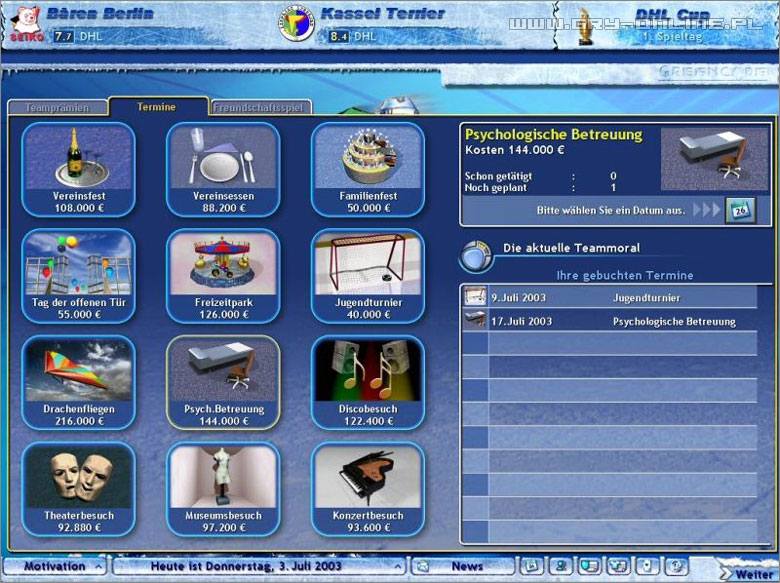Select the Vereinsfest champagne event card
Viewport: 780px width, 583px height.
click(79, 169)
